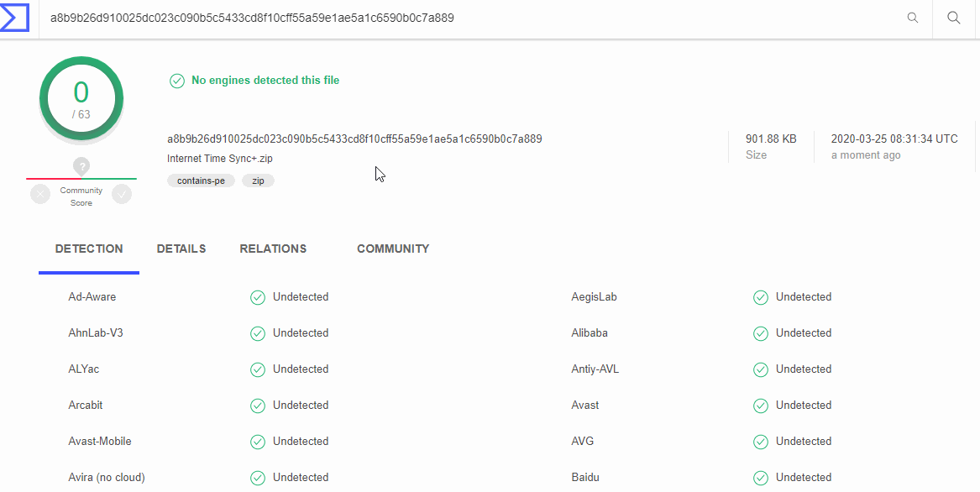This screenshot has width=980, height=492.
Task: Click 'No engines detected this file' message
Action: (x=265, y=80)
